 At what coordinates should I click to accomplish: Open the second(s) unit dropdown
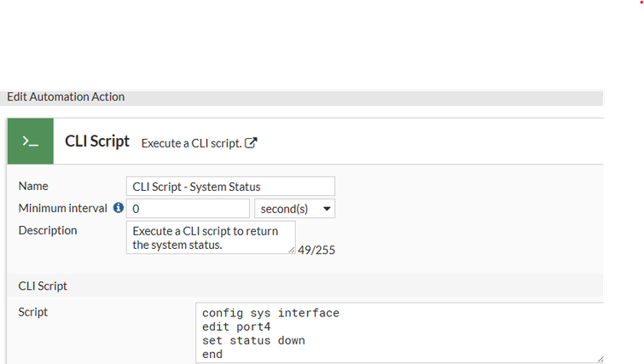294,208
